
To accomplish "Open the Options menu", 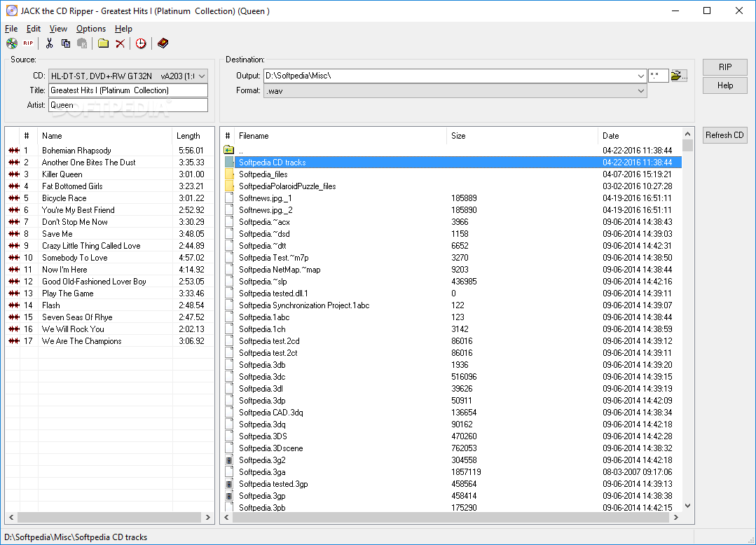I will click(x=90, y=29).
